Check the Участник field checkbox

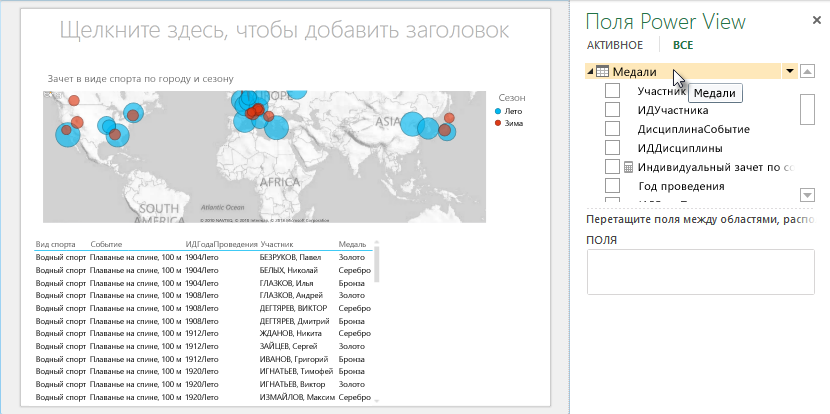coord(612,91)
